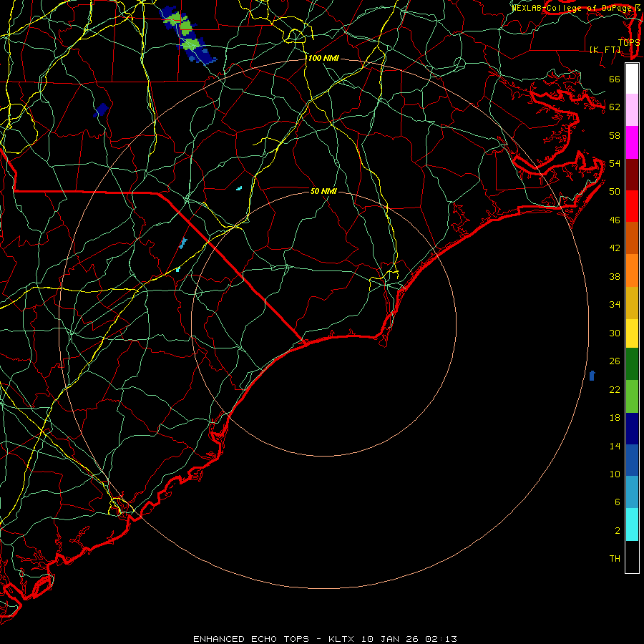Click the legend value '18'
The height and width of the screenshot is (644, 644).
(x=615, y=418)
